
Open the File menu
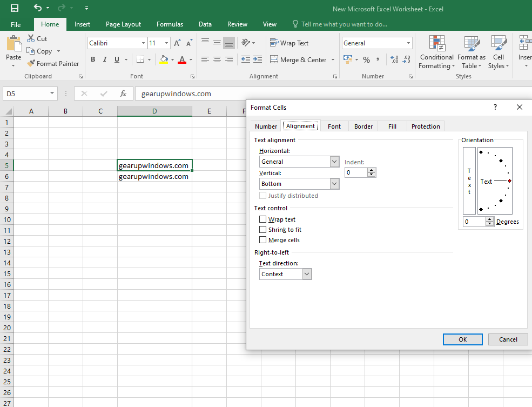tap(16, 24)
